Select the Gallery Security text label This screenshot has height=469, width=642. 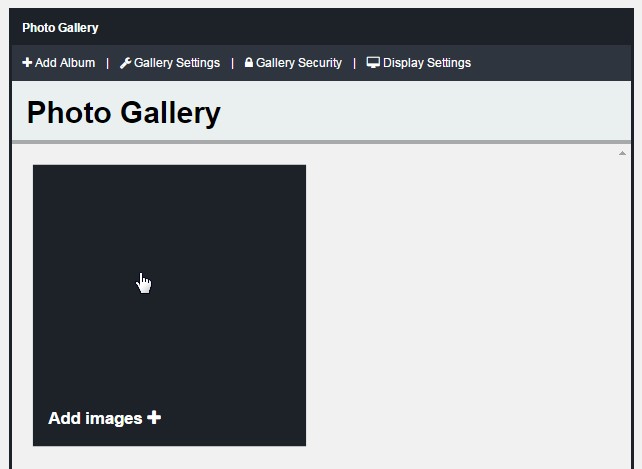pyautogui.click(x=299, y=63)
